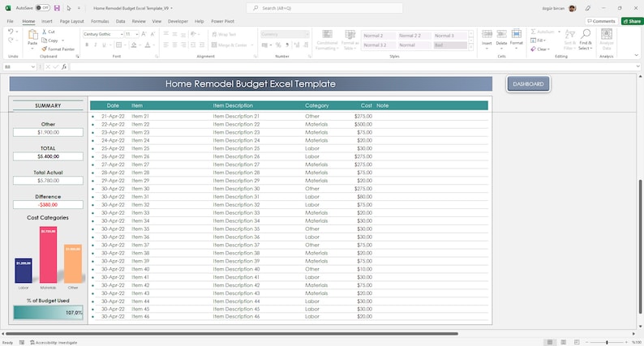Click the horizontal scrollbar thumb
Screen dimensions: 644x346
coord(232,334)
